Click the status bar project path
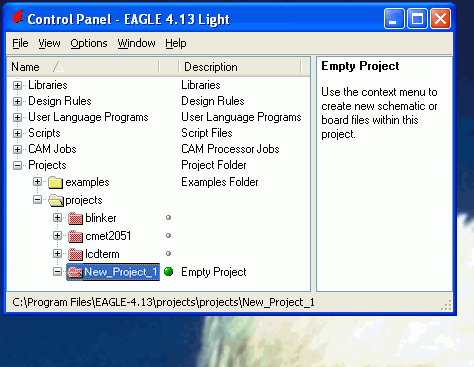 [163, 303]
